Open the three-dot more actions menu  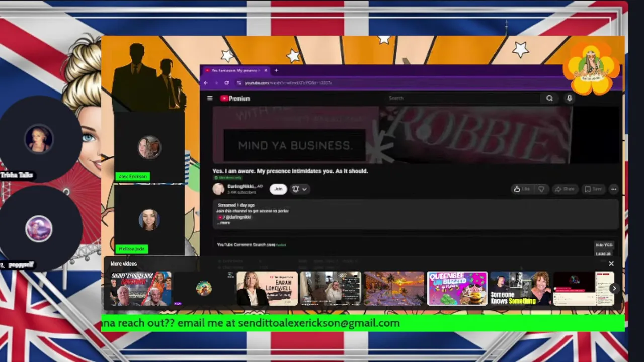click(x=613, y=189)
